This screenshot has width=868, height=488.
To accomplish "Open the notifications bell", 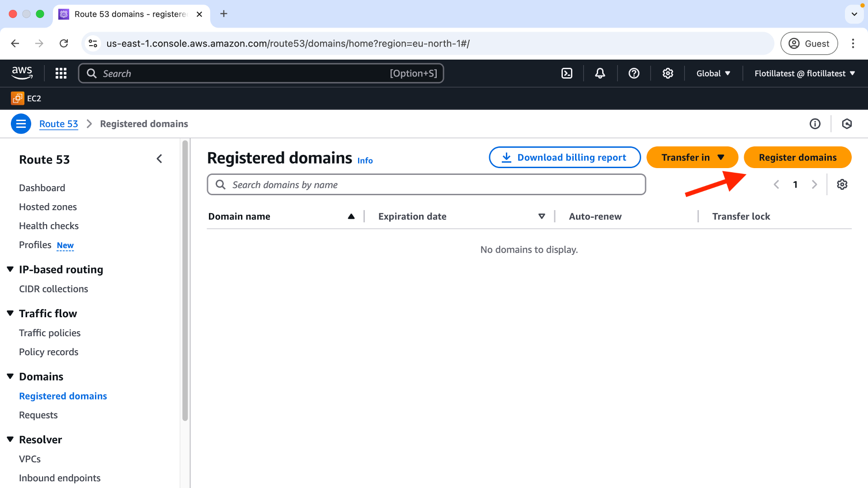I will 600,73.
